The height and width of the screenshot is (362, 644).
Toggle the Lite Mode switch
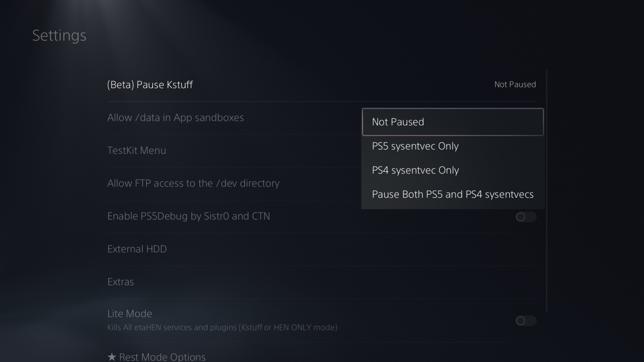[525, 321]
